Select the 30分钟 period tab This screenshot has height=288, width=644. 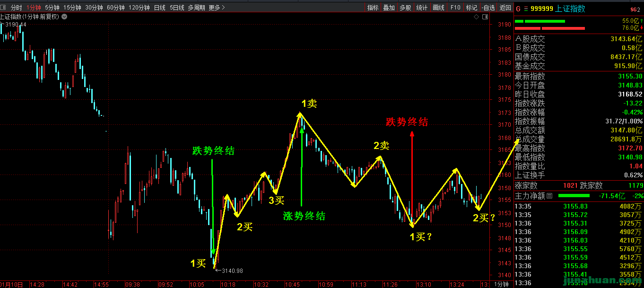[x=94, y=8]
